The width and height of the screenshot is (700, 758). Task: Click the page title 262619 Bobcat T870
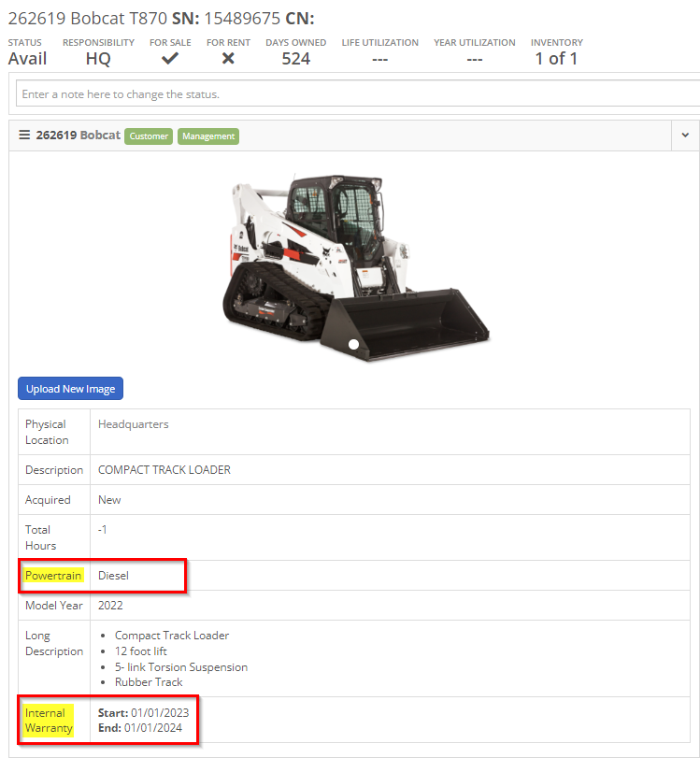point(88,19)
